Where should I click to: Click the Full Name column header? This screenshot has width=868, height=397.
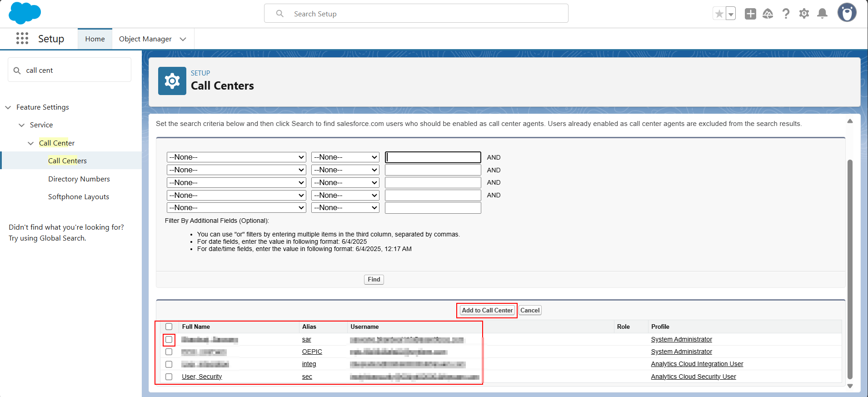point(196,327)
